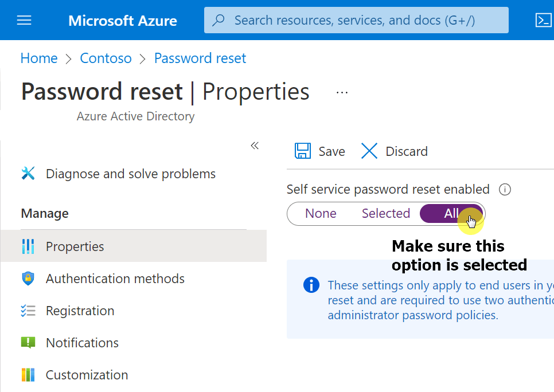Click the Notifications green alert icon
Viewport: 554px width, 392px height.
tap(28, 343)
